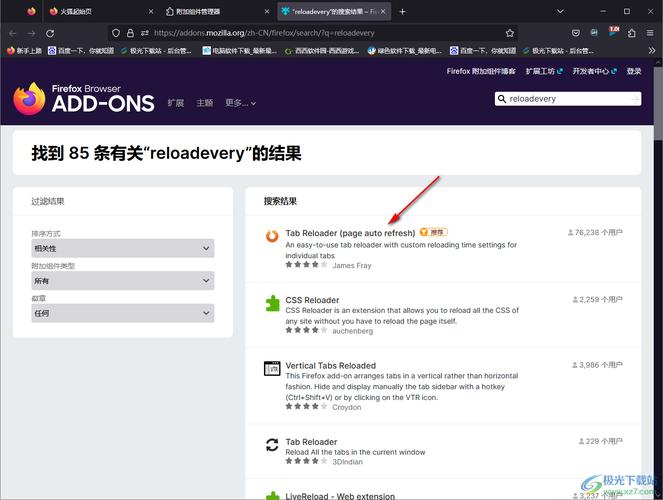The width and height of the screenshot is (663, 500).
Task: Open the red-badged toolbar extension icon
Action: 613,32
